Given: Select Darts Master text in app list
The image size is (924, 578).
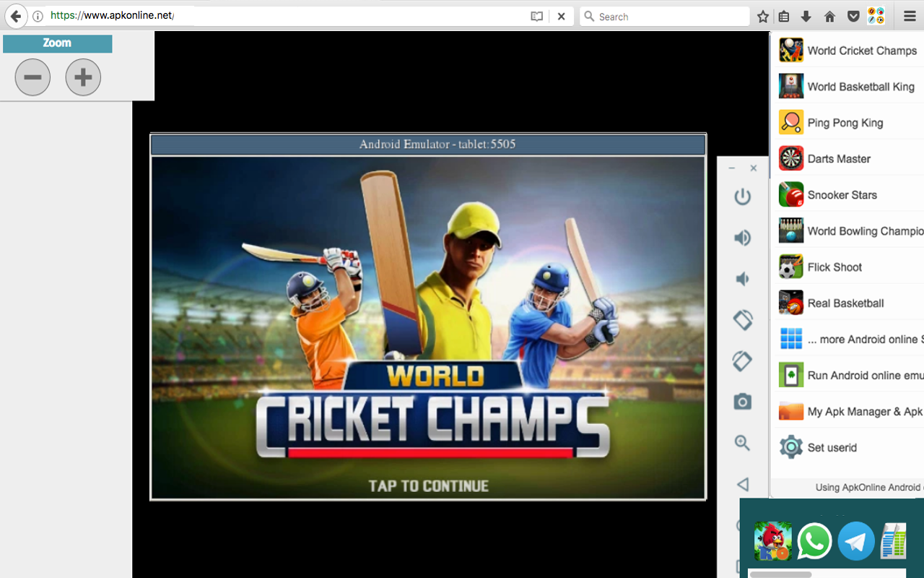Looking at the screenshot, I should click(x=839, y=159).
